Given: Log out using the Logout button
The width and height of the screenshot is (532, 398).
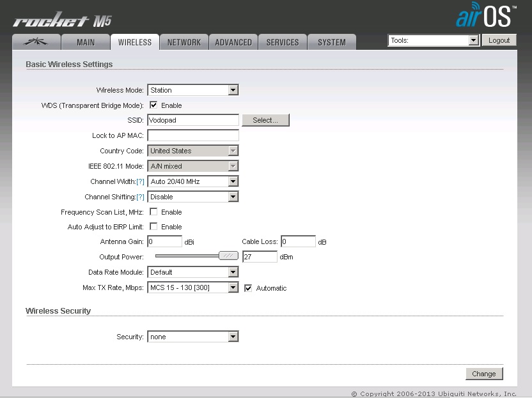Looking at the screenshot, I should [499, 40].
